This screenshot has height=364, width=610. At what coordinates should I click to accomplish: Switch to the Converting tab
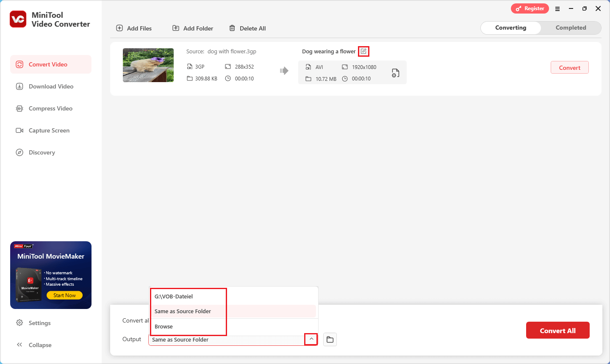(511, 28)
